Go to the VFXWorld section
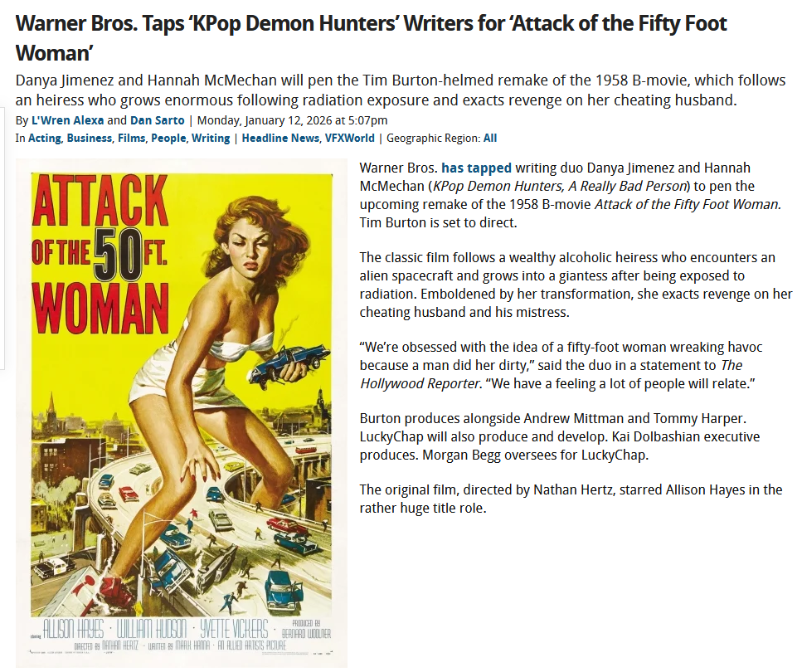The image size is (802, 672). click(350, 139)
